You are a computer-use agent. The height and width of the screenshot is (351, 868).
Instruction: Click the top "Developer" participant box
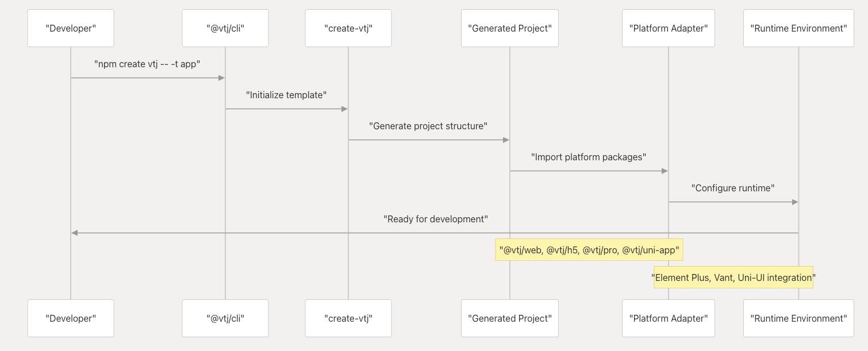click(71, 28)
